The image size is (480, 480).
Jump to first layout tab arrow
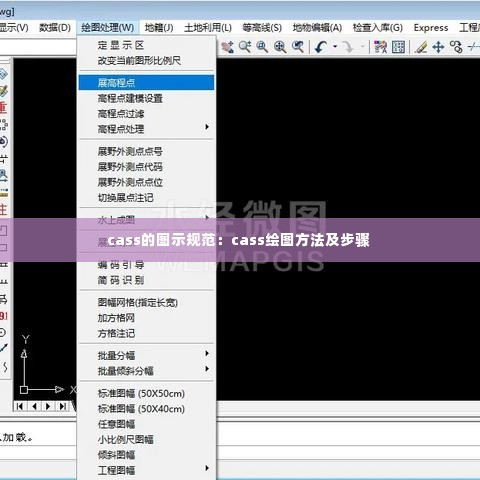pos(20,406)
